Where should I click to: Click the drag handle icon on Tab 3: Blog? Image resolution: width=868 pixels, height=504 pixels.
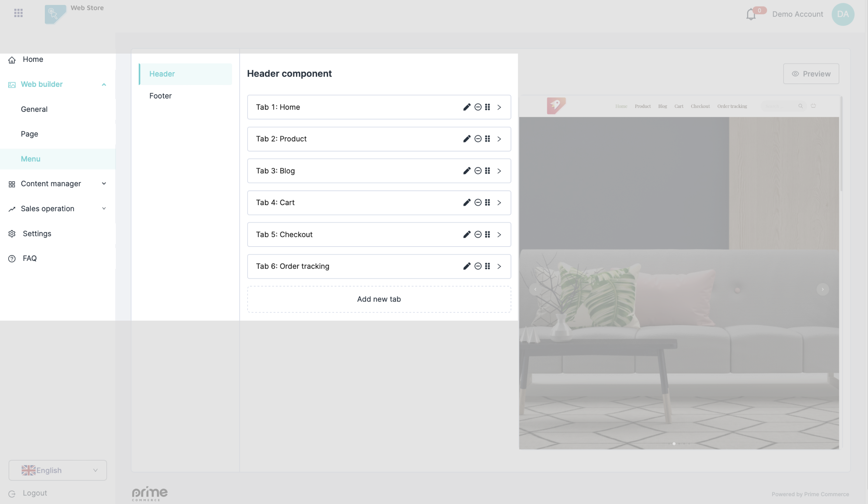(487, 171)
